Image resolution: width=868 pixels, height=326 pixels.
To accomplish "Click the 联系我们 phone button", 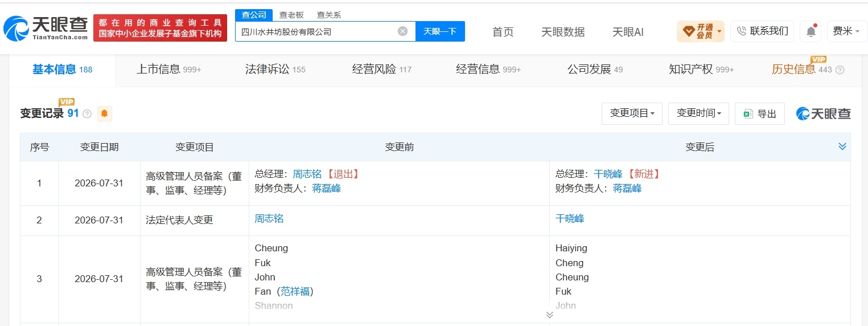I will coord(762,31).
